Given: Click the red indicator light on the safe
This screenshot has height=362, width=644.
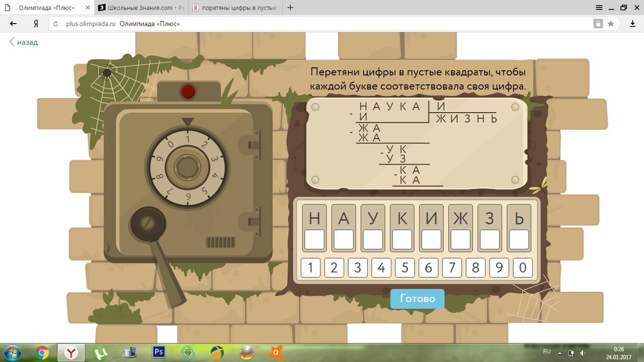Looking at the screenshot, I should pyautogui.click(x=188, y=92).
